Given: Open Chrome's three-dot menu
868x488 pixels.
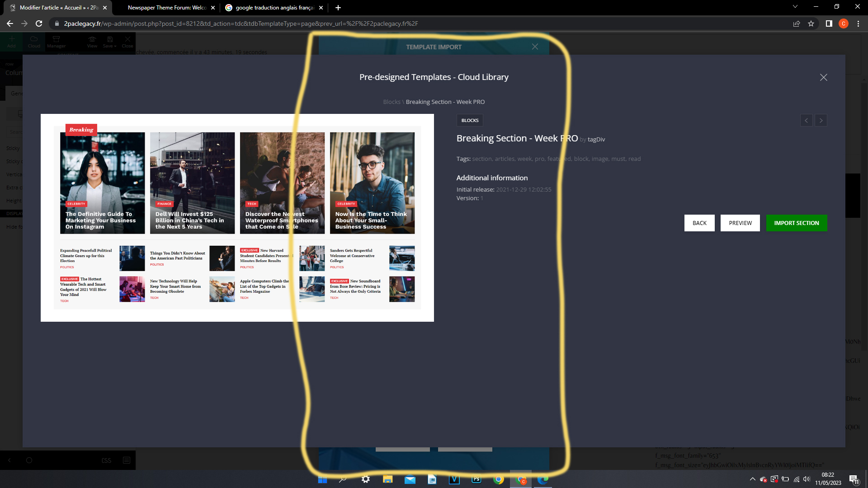Looking at the screenshot, I should pyautogui.click(x=858, y=23).
